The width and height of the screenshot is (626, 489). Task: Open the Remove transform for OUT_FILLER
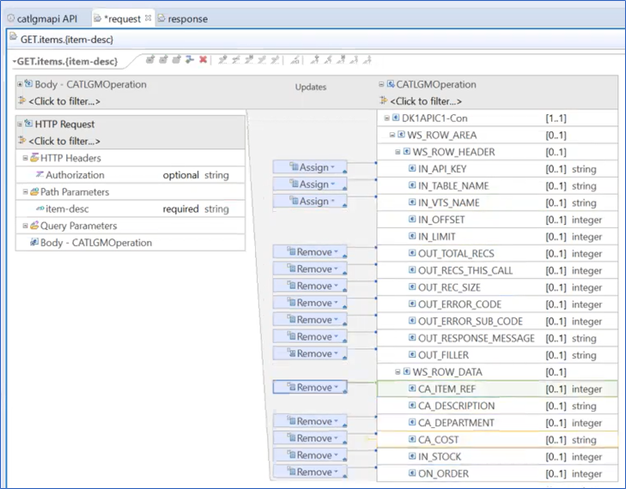pos(310,353)
